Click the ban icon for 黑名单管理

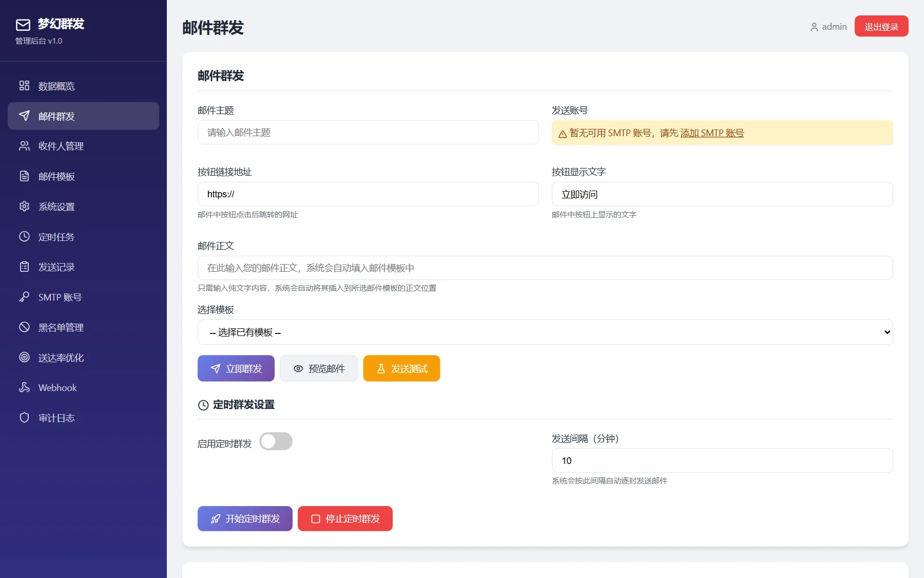pyautogui.click(x=24, y=327)
